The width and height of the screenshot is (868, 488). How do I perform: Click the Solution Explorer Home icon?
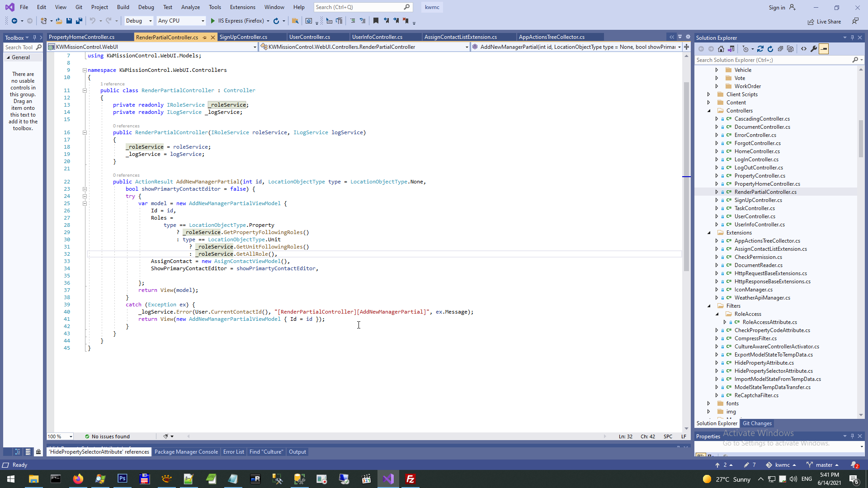click(721, 49)
